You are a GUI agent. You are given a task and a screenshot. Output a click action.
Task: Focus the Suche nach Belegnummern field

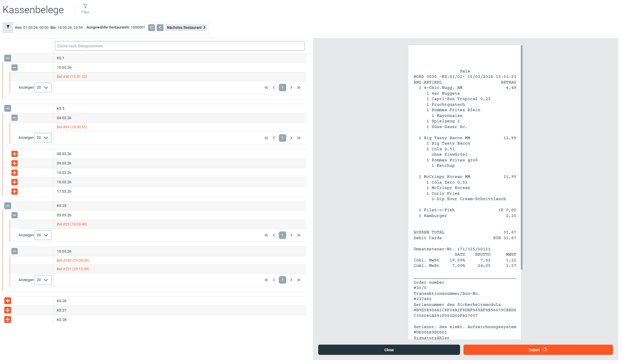pyautogui.click(x=180, y=46)
